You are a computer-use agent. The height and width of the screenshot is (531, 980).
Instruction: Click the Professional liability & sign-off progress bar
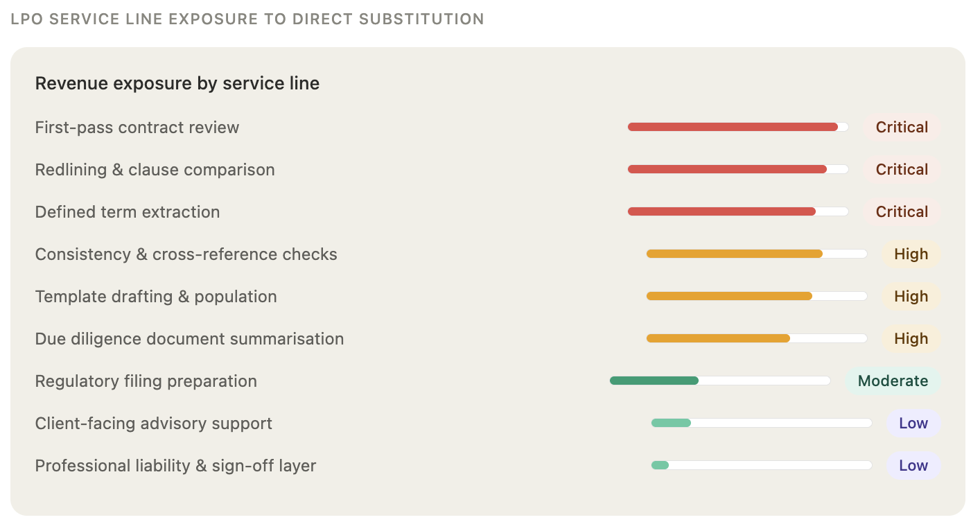(761, 466)
